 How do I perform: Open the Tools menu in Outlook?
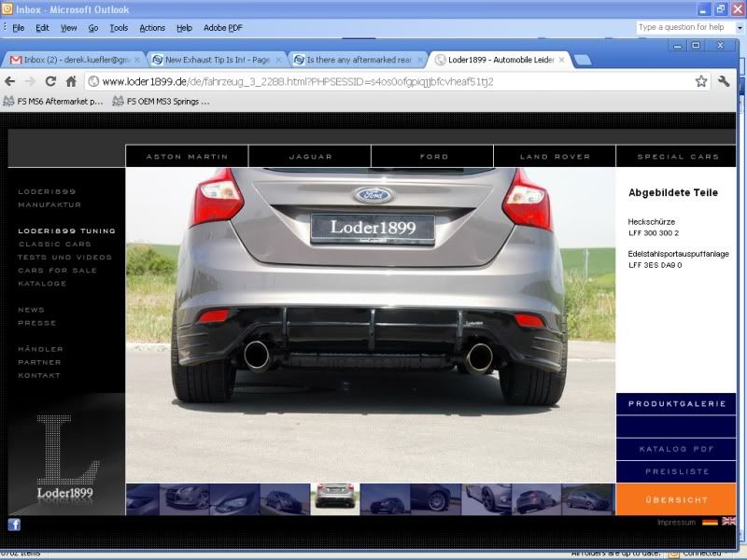point(119,28)
